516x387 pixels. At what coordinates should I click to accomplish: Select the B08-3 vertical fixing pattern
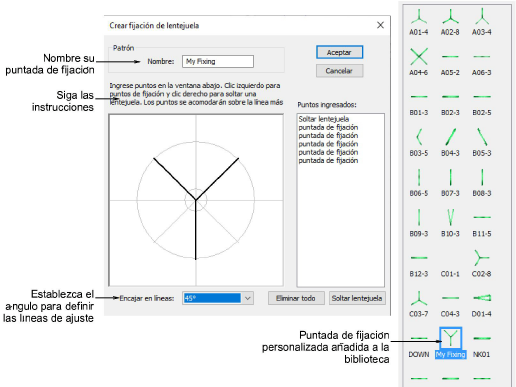point(482,183)
